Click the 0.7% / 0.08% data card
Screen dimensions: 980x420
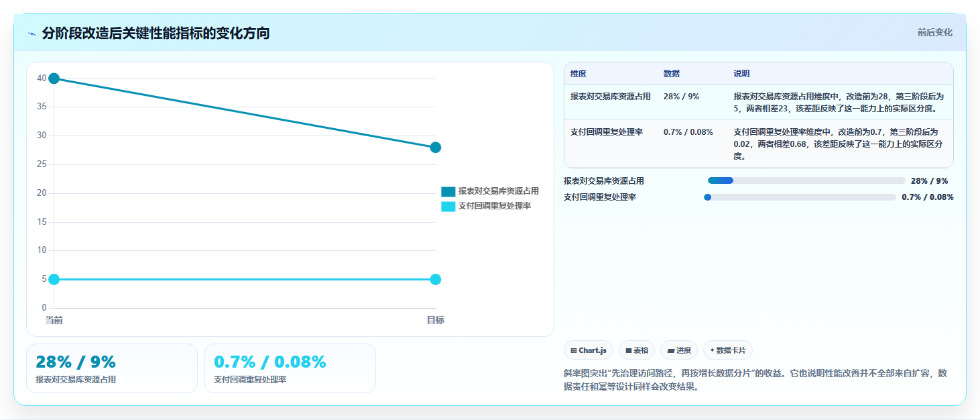point(290,368)
